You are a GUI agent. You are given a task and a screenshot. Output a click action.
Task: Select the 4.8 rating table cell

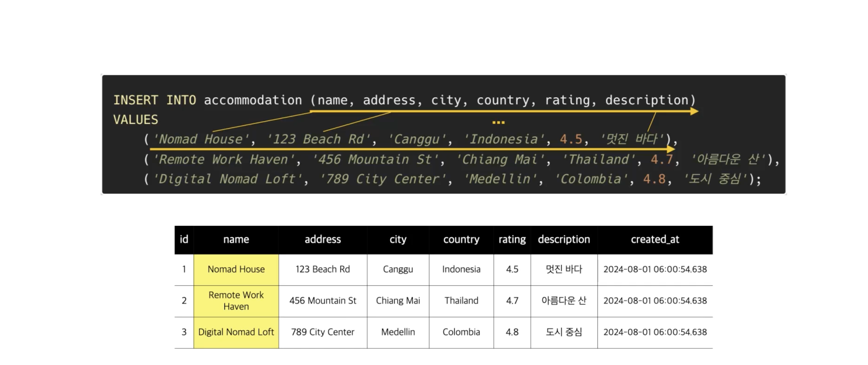coord(512,332)
